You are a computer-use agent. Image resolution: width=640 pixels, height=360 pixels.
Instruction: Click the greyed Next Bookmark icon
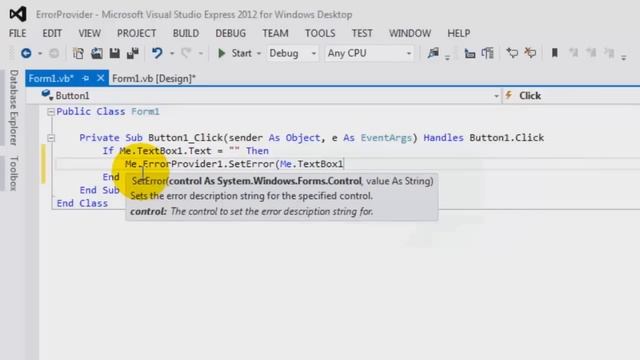tap(591, 53)
